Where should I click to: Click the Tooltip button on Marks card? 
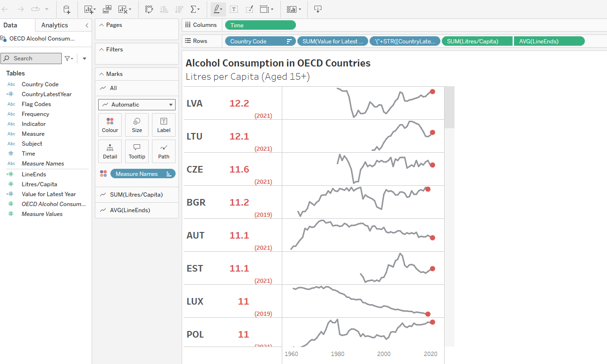pyautogui.click(x=137, y=151)
